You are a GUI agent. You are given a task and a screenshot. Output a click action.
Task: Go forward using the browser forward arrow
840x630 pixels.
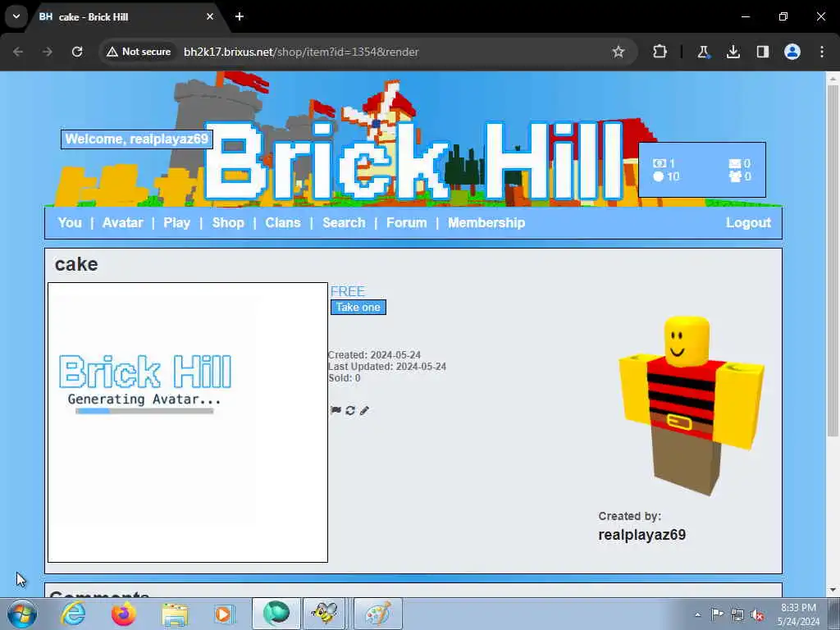[x=47, y=52]
